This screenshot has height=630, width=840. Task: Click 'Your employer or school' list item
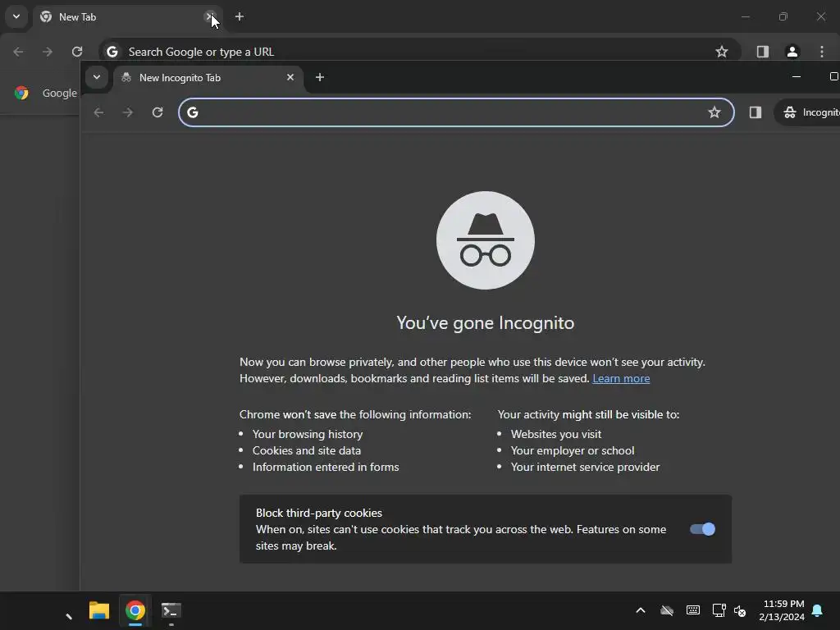coord(572,450)
